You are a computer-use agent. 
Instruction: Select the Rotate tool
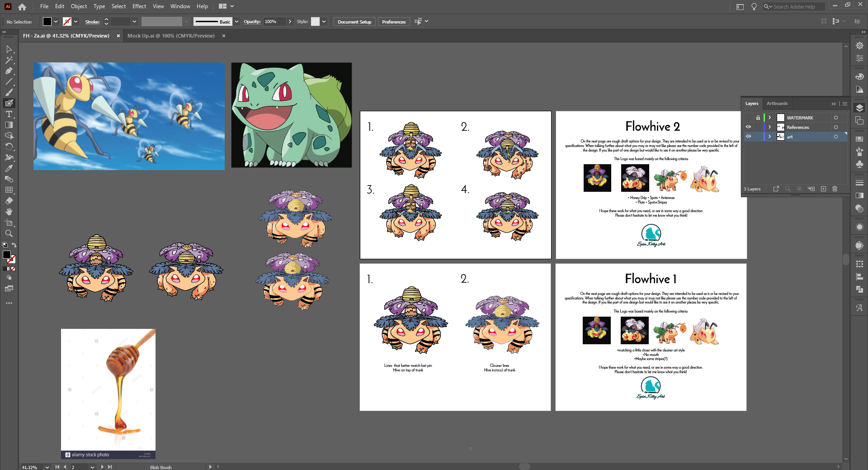[9, 147]
